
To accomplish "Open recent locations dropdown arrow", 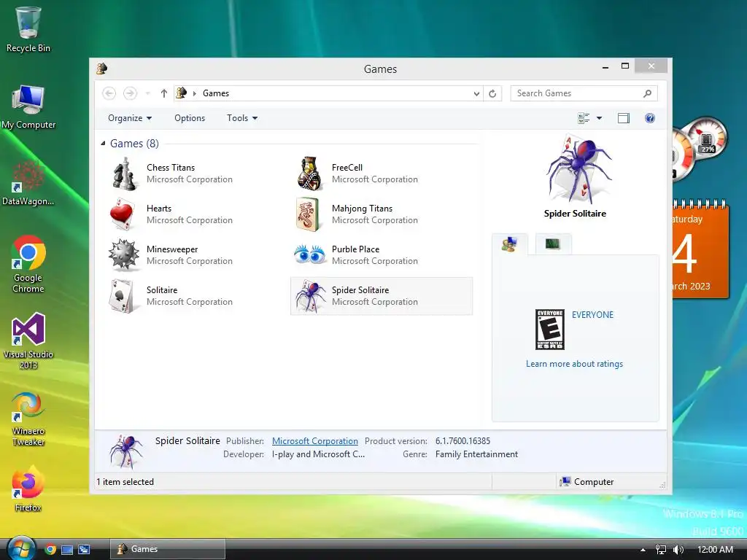I will (148, 93).
